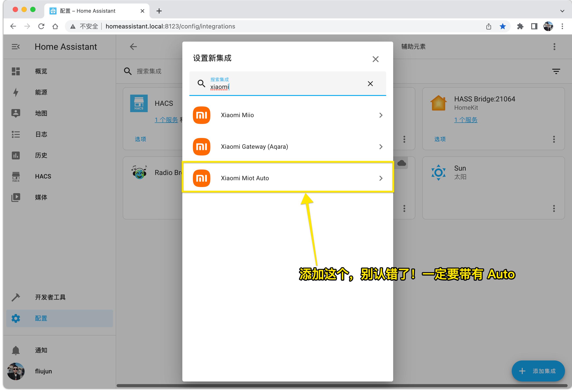Open the map sidebar icon

click(x=16, y=113)
